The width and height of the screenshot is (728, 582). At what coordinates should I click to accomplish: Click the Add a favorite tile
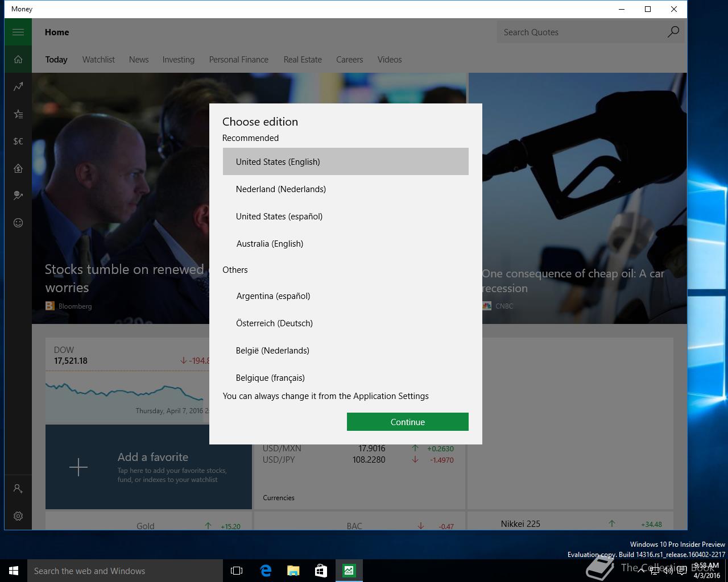point(148,467)
